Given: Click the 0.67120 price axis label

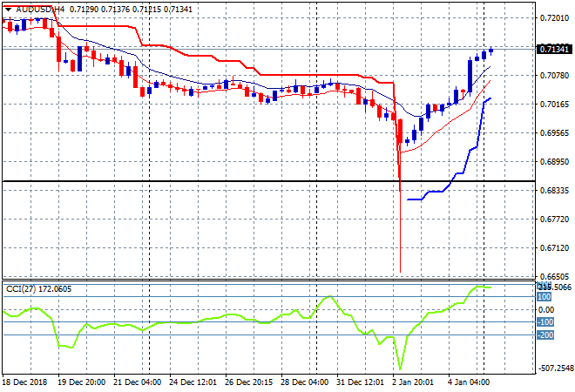Looking at the screenshot, I should click(x=554, y=248).
